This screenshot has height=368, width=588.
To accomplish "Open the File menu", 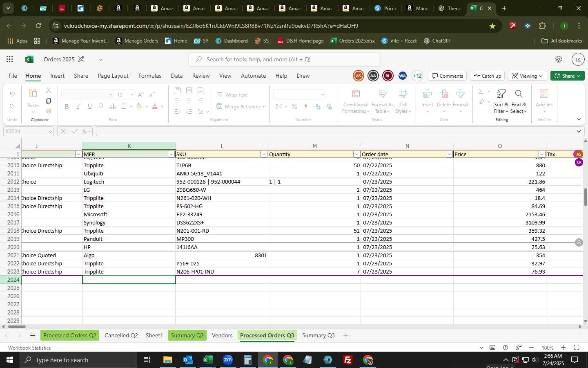I will pyautogui.click(x=13, y=76).
